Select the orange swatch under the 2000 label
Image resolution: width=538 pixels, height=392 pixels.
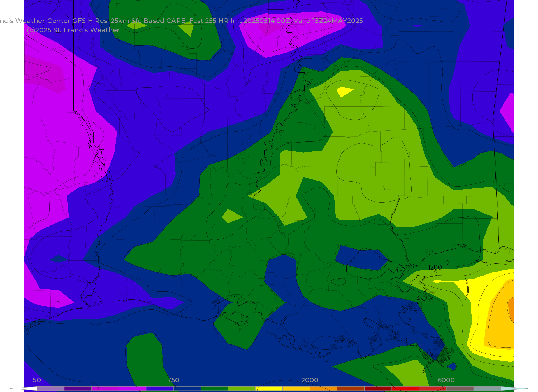[x=324, y=389]
